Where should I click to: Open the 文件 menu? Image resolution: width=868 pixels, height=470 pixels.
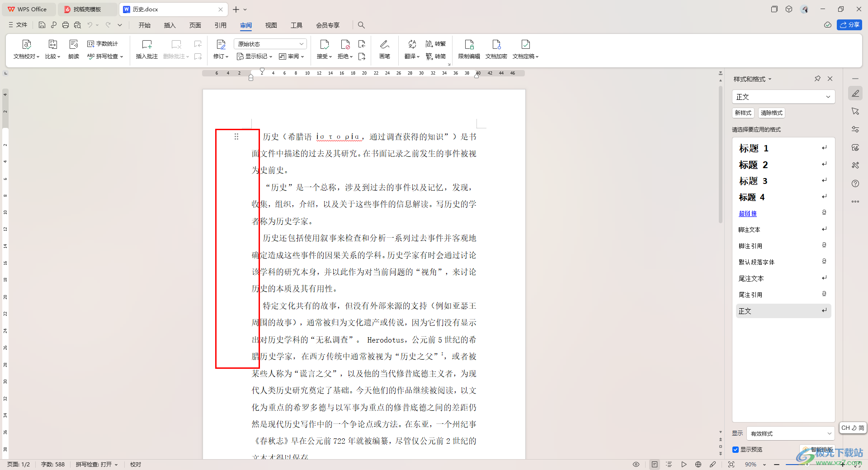(x=18, y=25)
